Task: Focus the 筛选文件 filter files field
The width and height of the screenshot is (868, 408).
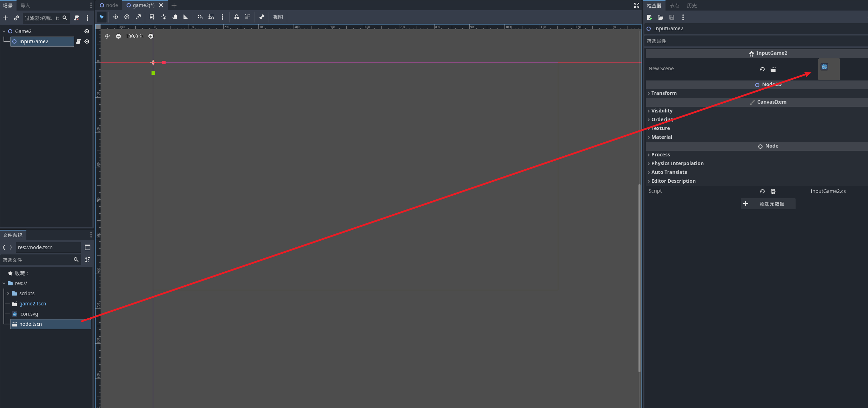Action: point(41,260)
